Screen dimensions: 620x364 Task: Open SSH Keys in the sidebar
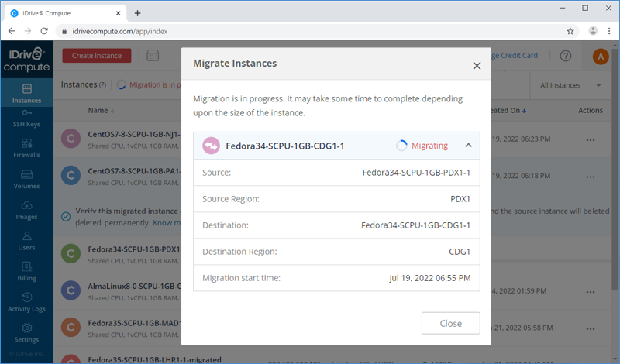(x=26, y=119)
